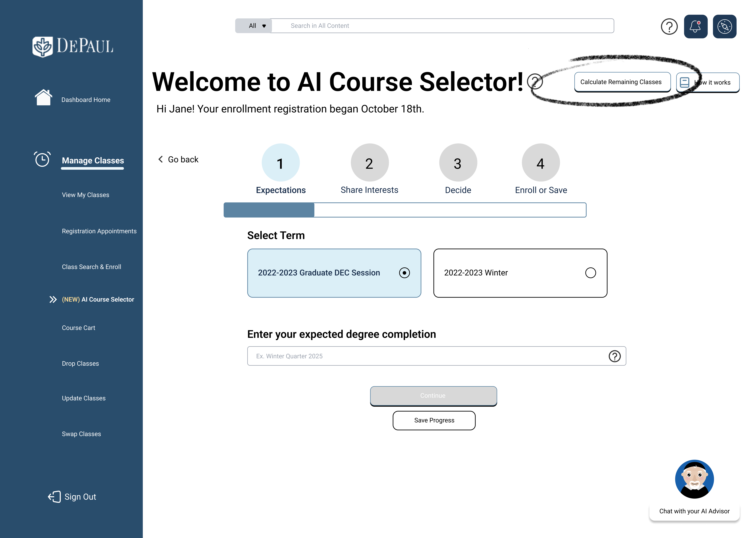This screenshot has width=756, height=538.
Task: Click the Go back arrow
Action: (x=161, y=159)
